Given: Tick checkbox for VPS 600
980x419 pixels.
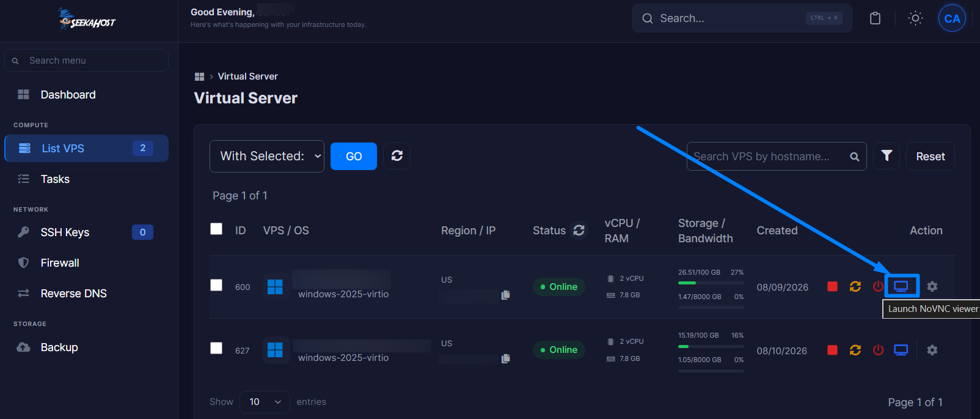Looking at the screenshot, I should (216, 285).
